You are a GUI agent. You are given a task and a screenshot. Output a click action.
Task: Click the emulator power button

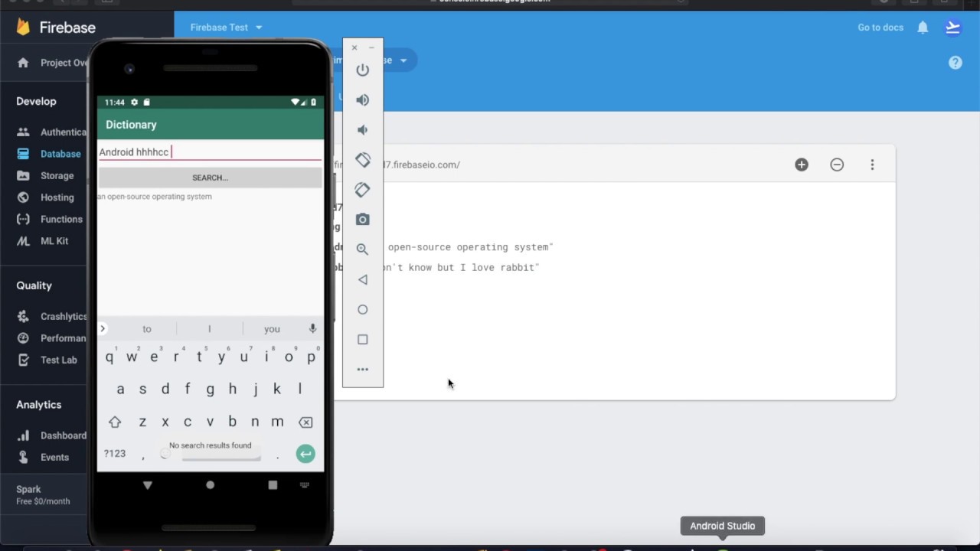pyautogui.click(x=363, y=70)
